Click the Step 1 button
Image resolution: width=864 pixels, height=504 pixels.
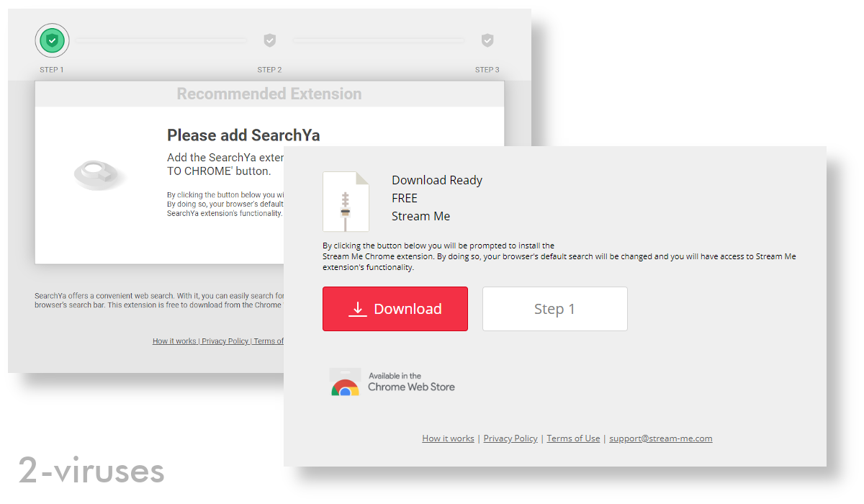[x=554, y=308]
